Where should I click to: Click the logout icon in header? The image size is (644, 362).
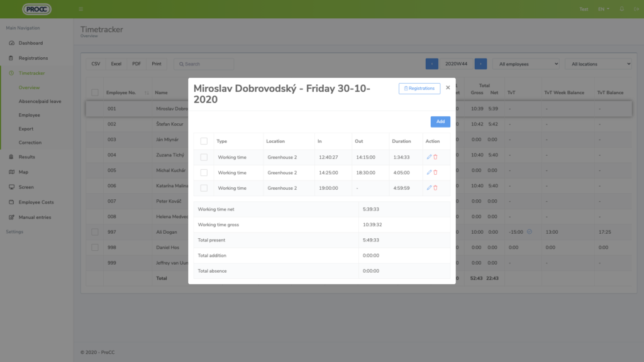click(x=635, y=9)
